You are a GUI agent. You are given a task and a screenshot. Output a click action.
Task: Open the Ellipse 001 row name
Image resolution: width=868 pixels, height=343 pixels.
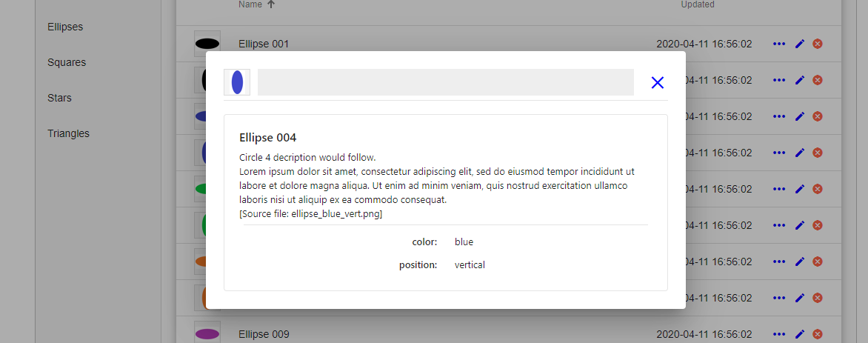coord(264,44)
